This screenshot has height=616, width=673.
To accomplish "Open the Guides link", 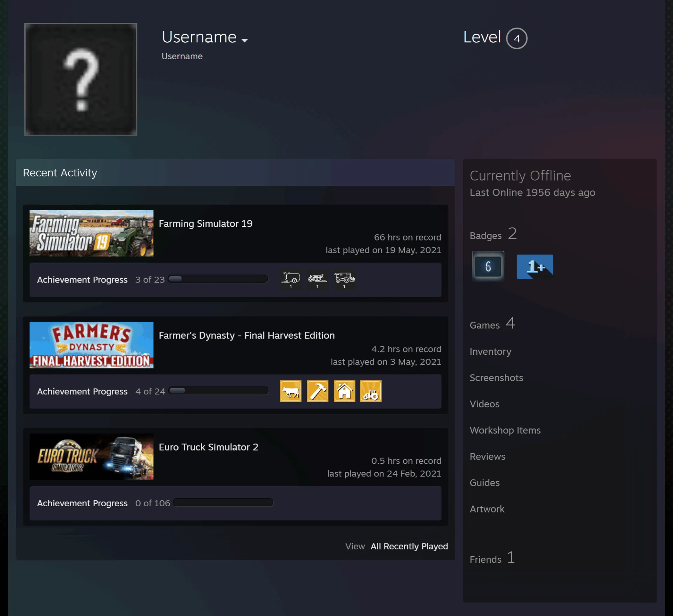I will click(x=484, y=483).
